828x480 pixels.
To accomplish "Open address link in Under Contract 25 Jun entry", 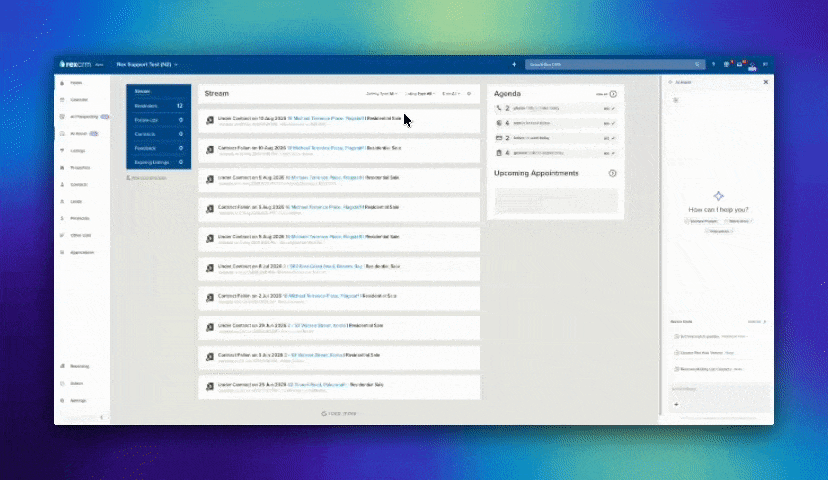I will click(x=317, y=384).
